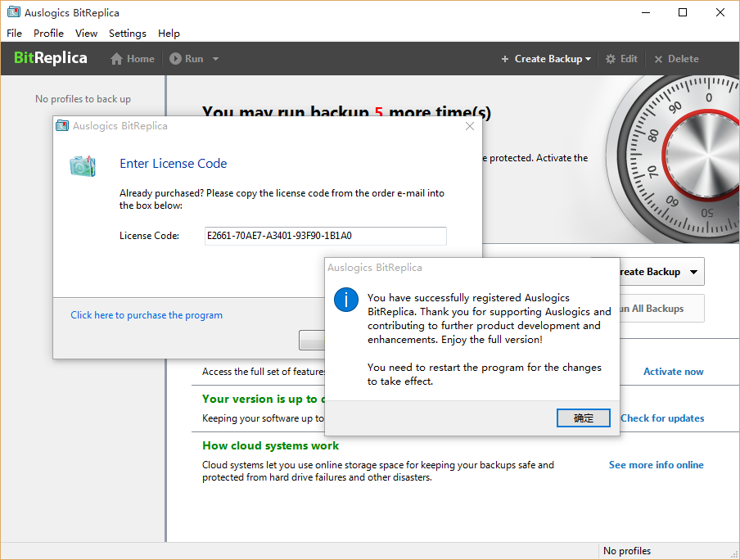Screen dimensions: 740x560
Task: Open the Settings menu
Action: point(127,34)
